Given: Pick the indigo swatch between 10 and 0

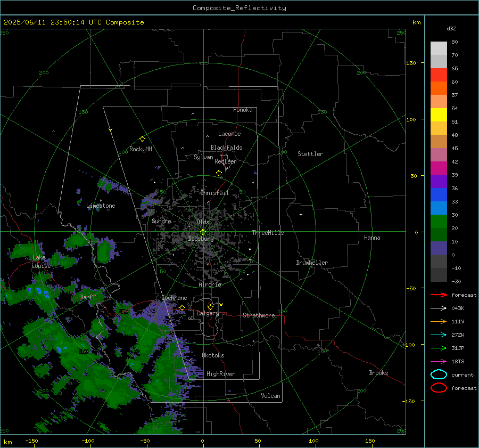Looking at the screenshot, I should pos(439,248).
